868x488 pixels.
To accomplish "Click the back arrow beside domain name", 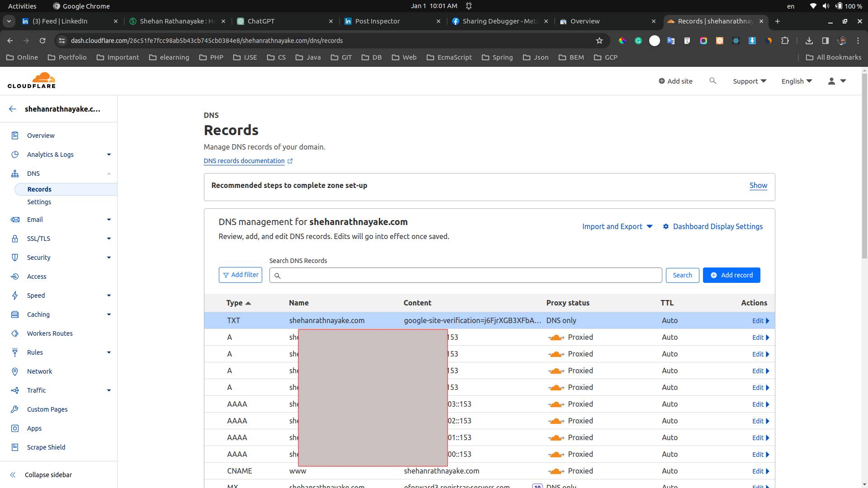I will pyautogui.click(x=13, y=109).
